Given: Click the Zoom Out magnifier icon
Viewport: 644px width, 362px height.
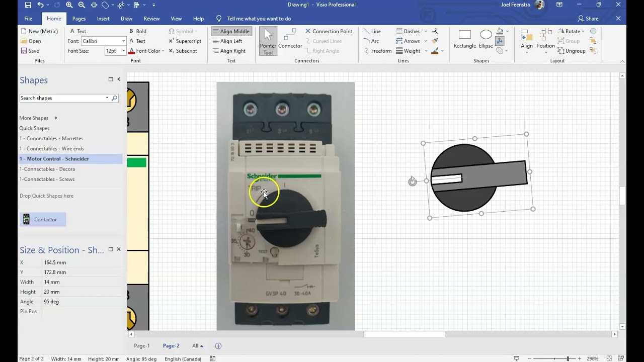Looking at the screenshot, I should tap(82, 5).
